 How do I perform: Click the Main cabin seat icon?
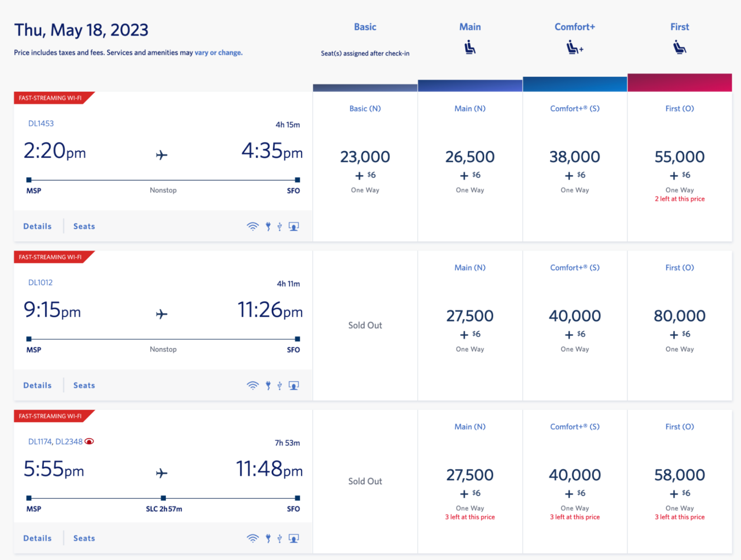click(470, 48)
